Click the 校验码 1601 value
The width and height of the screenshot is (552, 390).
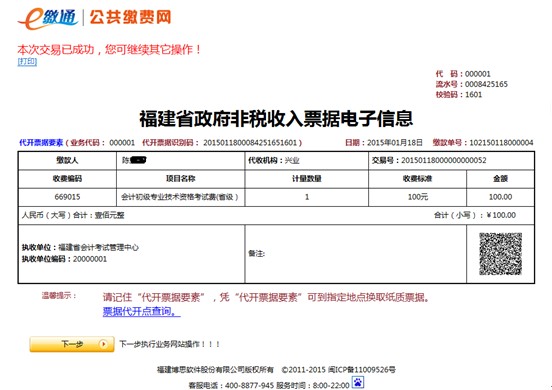[x=473, y=94]
